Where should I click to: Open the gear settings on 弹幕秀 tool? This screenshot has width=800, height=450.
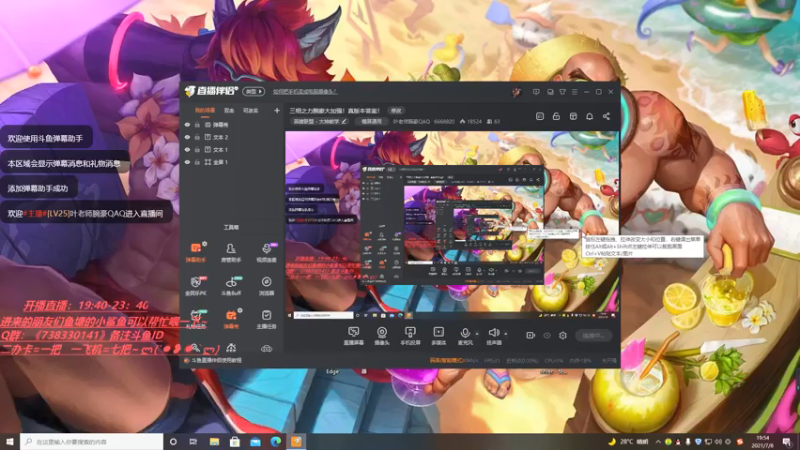tap(240, 310)
